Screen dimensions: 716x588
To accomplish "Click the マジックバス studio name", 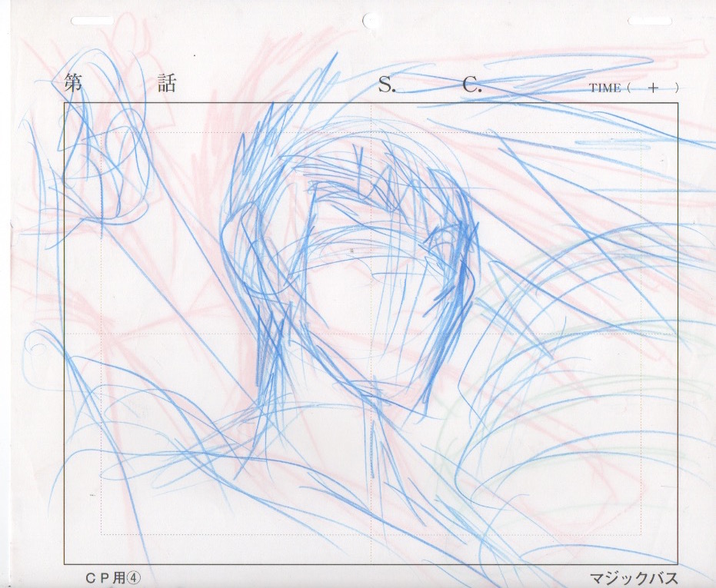I will 634,579.
